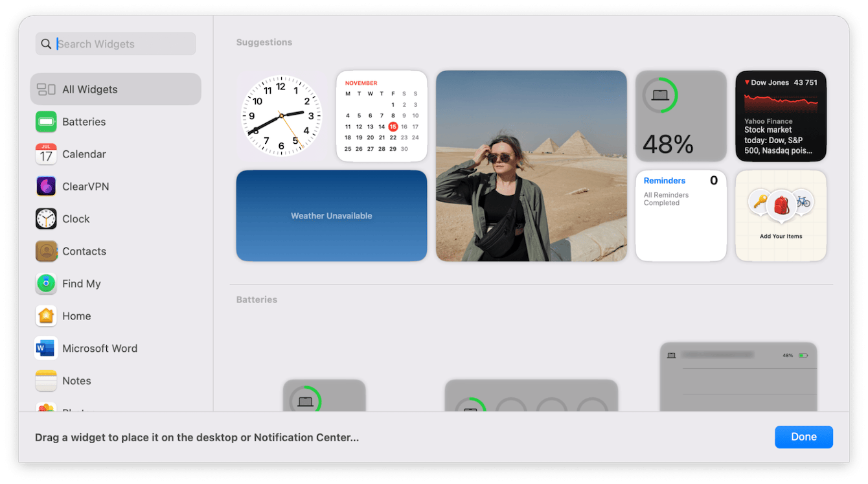Screen dimensions: 868x484
Task: Add the Find My items widget
Action: (x=781, y=216)
